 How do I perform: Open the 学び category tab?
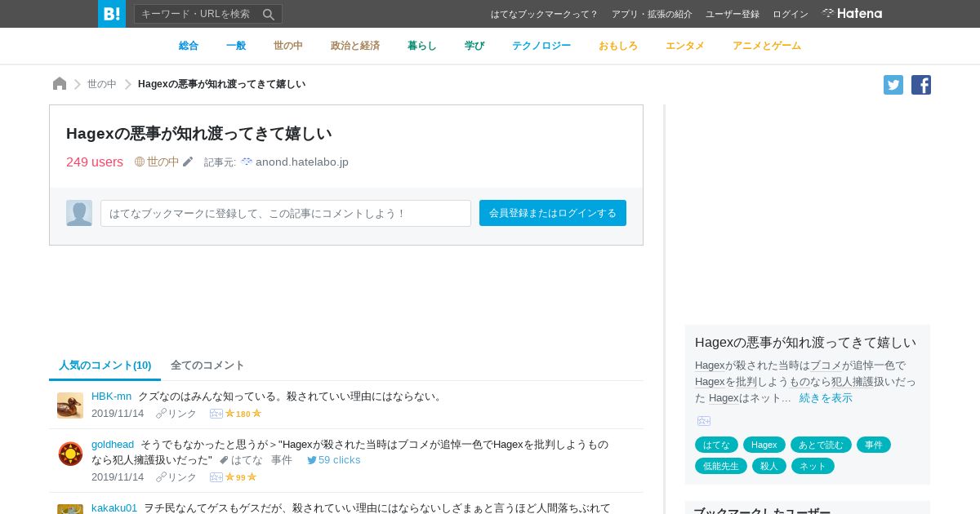point(474,46)
